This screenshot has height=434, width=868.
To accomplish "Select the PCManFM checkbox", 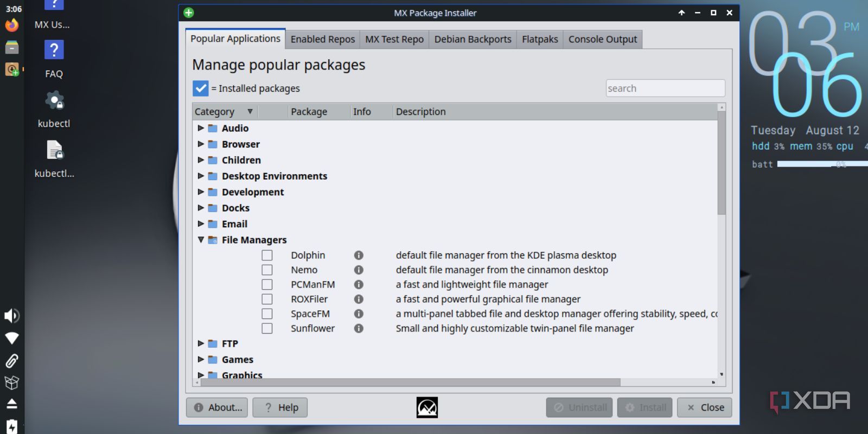I will pos(267,284).
